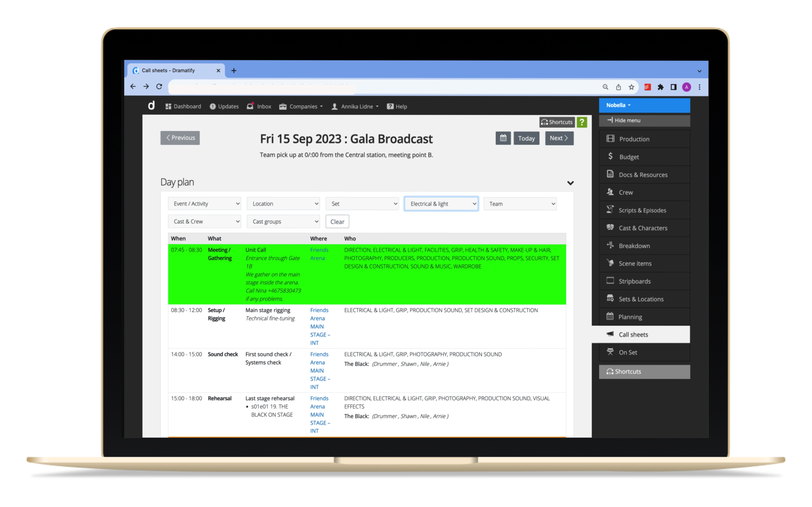The width and height of the screenshot is (812, 507).
Task: Click the Clear filter button
Action: pos(337,221)
